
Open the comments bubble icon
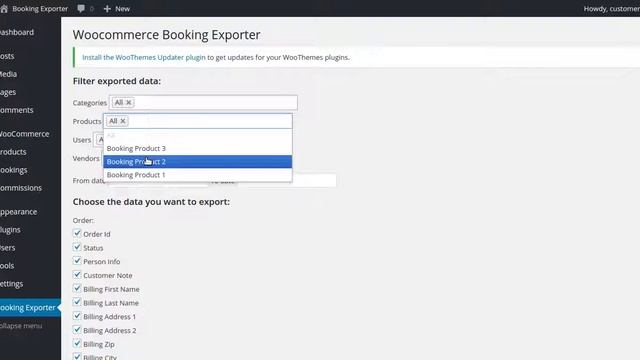[81, 9]
